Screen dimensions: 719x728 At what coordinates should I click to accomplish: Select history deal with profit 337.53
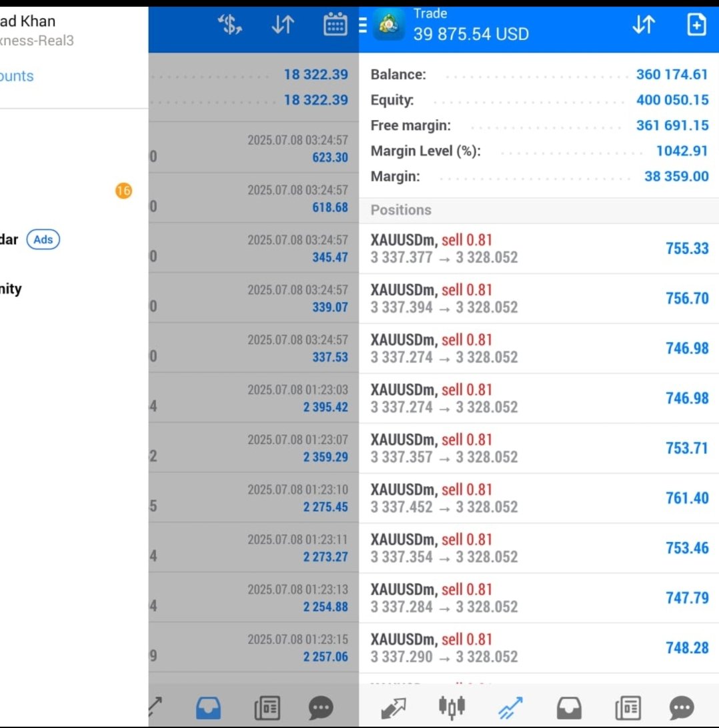(253, 348)
